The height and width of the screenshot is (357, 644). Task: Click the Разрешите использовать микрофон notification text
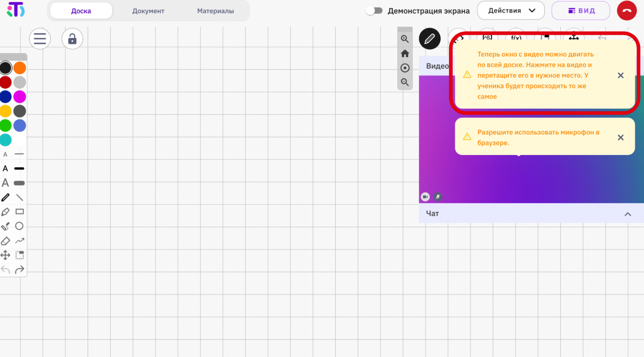coord(538,138)
